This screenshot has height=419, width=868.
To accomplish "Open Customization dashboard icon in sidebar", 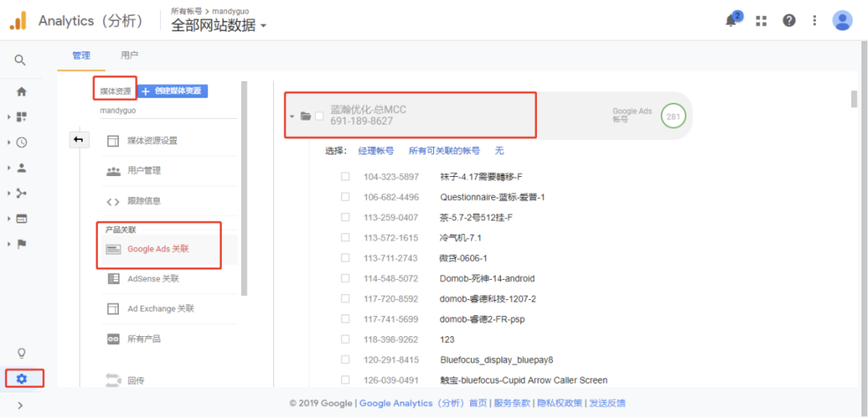I will [x=22, y=117].
